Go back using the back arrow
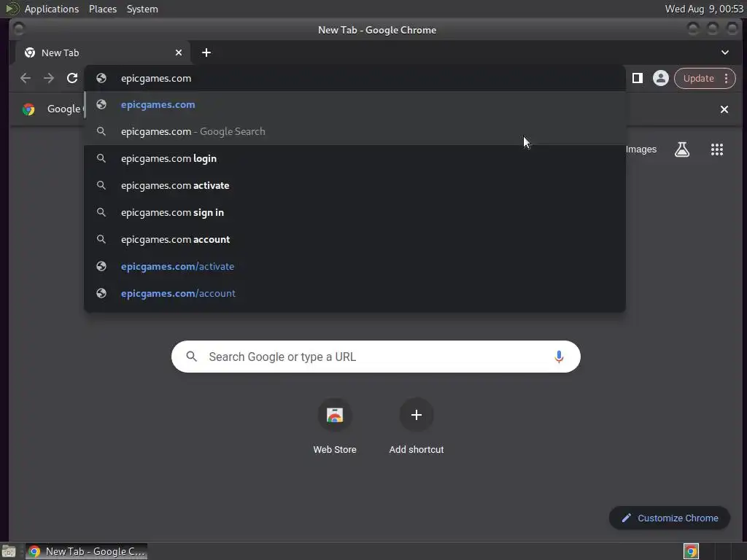This screenshot has width=747, height=560. coord(26,78)
